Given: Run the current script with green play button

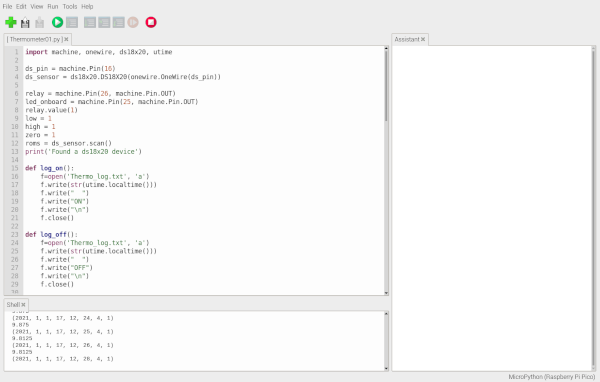Looking at the screenshot, I should click(x=57, y=22).
